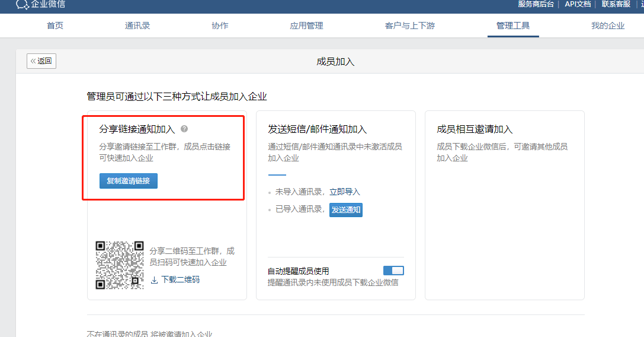The image size is (644, 337).
Task: Click the text 未导入通讯录
Action: click(299, 192)
